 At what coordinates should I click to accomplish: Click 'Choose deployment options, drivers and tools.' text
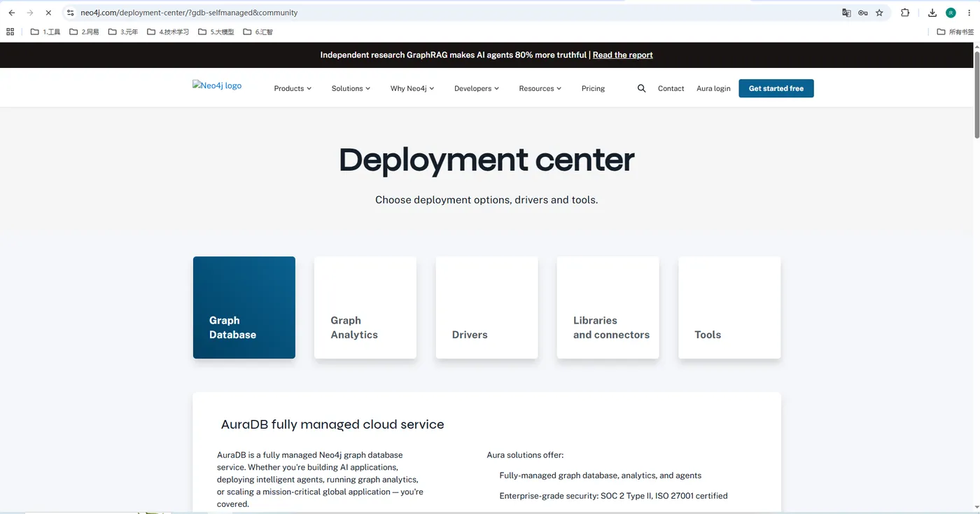pyautogui.click(x=486, y=200)
